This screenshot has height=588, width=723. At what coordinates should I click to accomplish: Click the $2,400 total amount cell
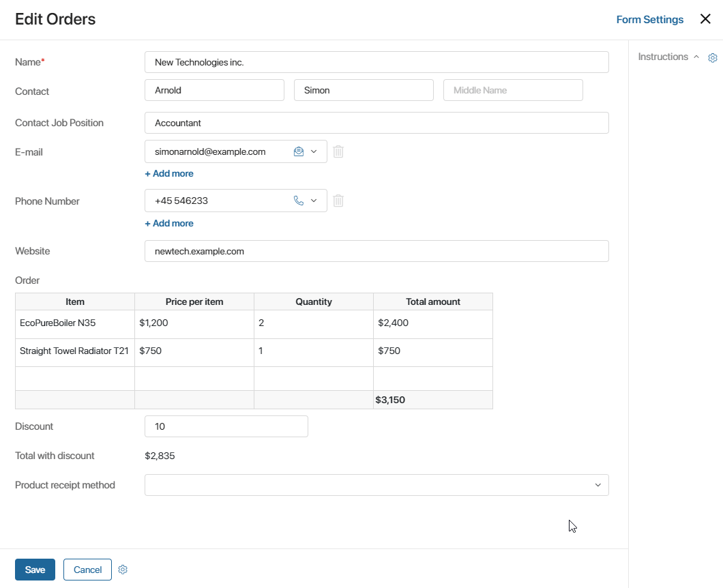pyautogui.click(x=433, y=324)
